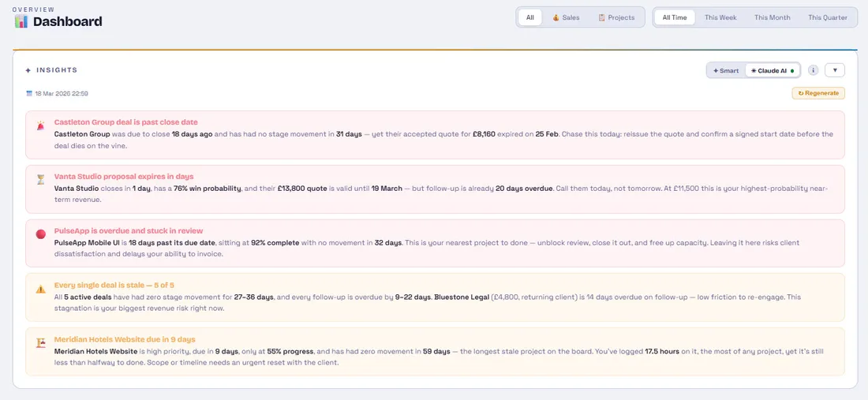This screenshot has width=868, height=400.
Task: Click the alarm icon on Castleton Group insight
Action: click(x=41, y=126)
